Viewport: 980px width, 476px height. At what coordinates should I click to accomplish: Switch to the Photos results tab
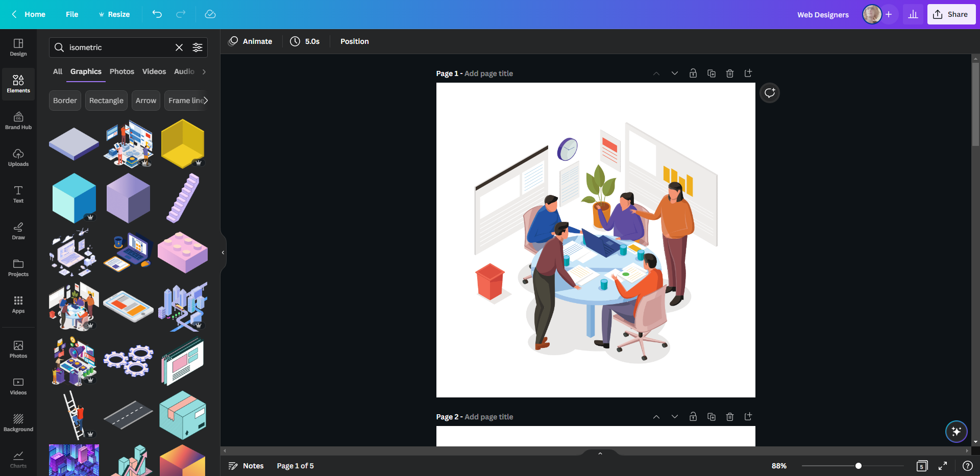pos(122,71)
